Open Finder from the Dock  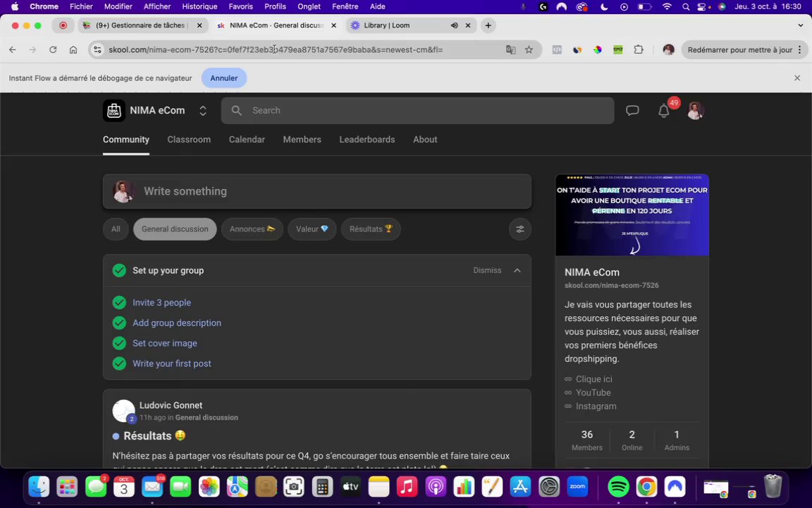coord(39,487)
